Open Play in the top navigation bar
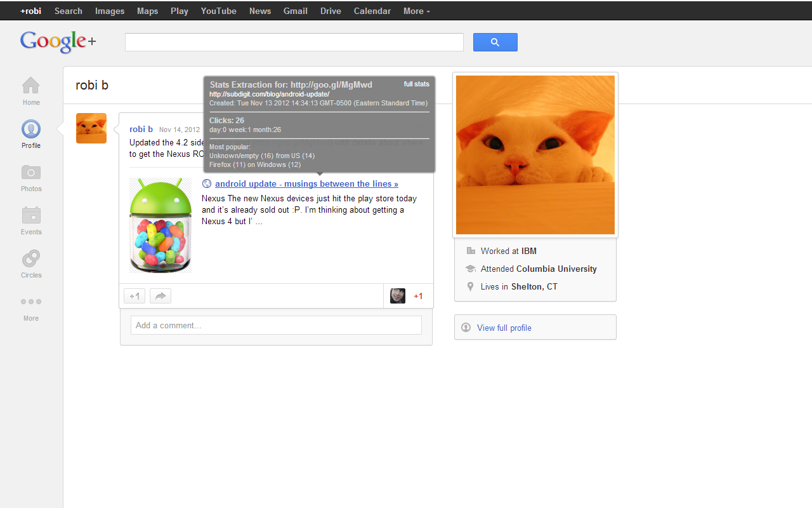Image resolution: width=812 pixels, height=508 pixels. (180, 11)
